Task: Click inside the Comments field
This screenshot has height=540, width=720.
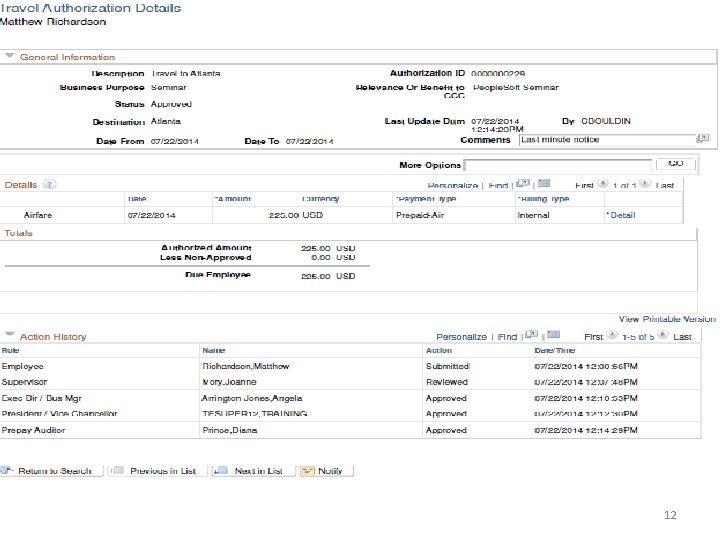Action: [608, 140]
